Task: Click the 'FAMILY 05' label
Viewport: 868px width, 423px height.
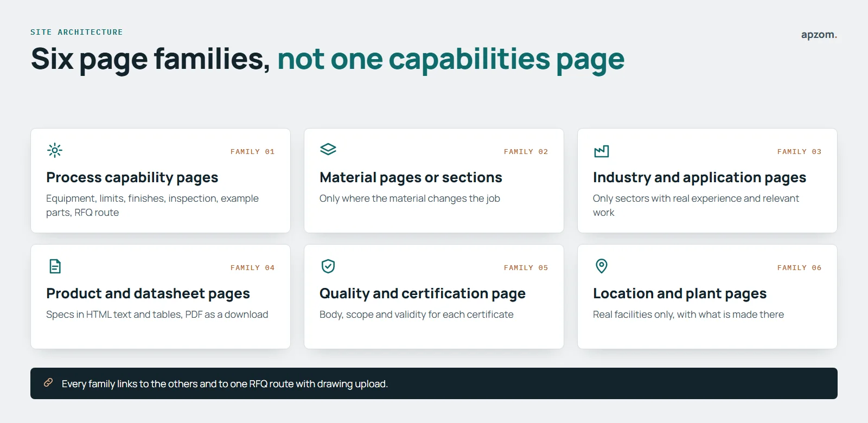Action: (x=526, y=268)
